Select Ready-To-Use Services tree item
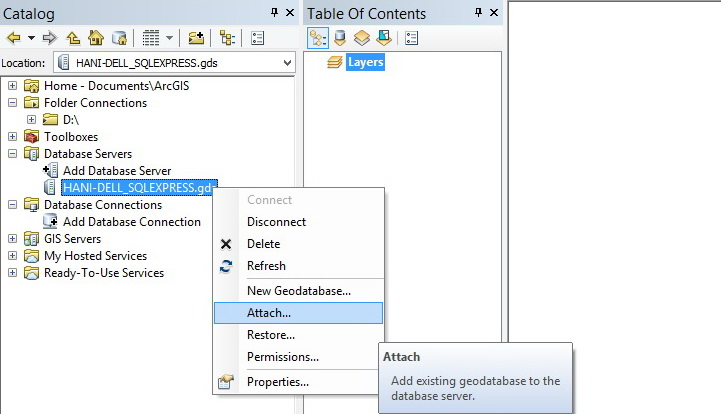This screenshot has width=721, height=414. [x=104, y=273]
